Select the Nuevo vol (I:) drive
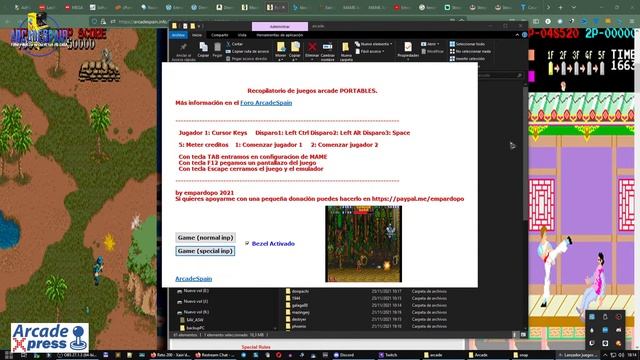The image size is (640, 360). (193, 302)
